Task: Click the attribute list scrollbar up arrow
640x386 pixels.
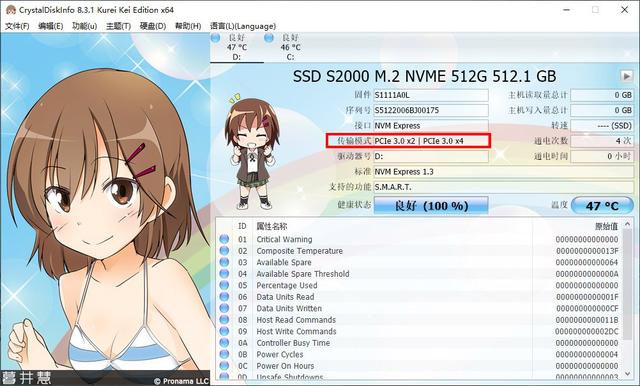Action: [628, 224]
